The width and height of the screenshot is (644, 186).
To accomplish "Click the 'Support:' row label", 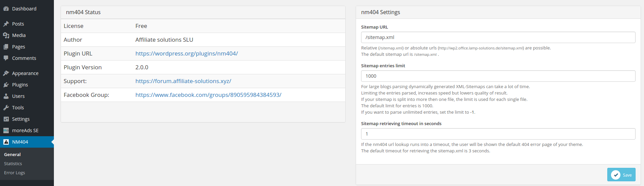I will point(75,81).
